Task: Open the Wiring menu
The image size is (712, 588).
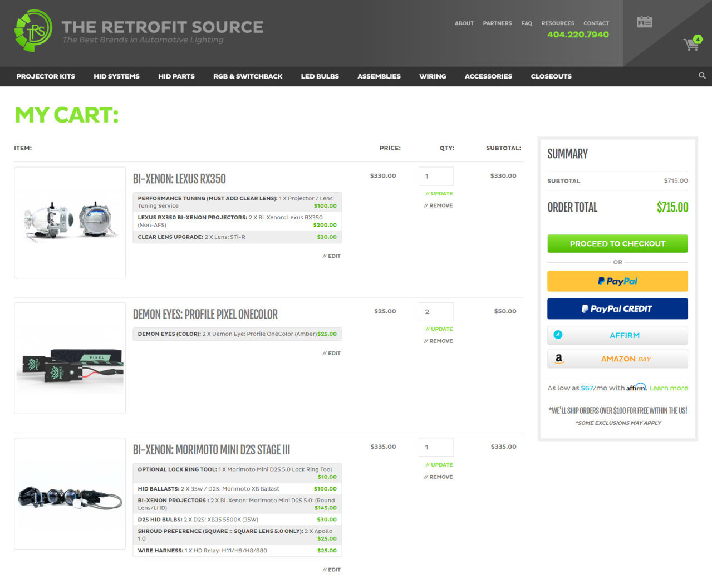Action: pyautogui.click(x=433, y=76)
